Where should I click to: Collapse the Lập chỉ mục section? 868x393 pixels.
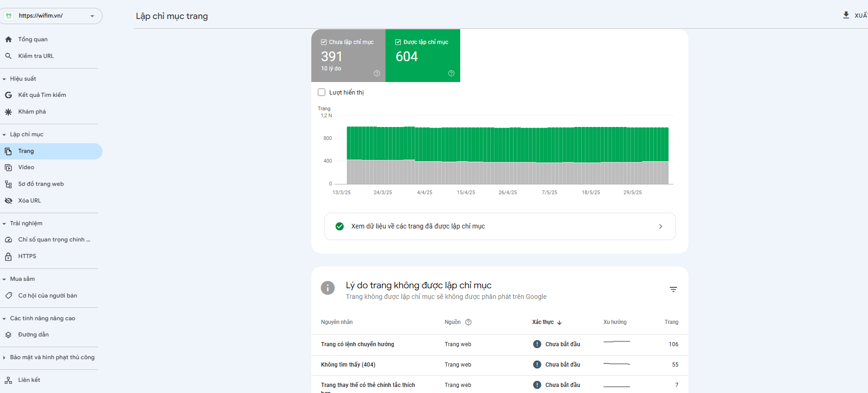(4, 135)
